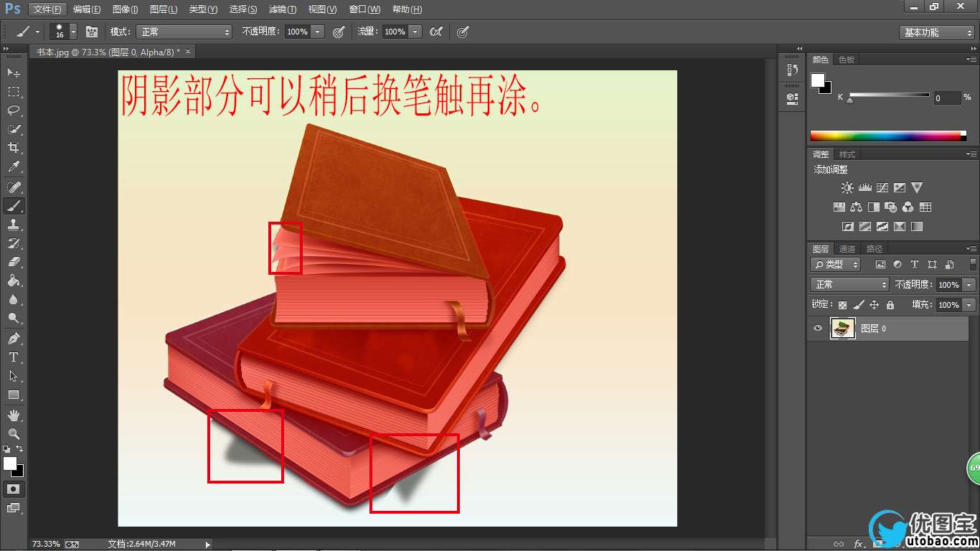Open the Brush panel toggle icon
The width and height of the screenshot is (980, 551).
coord(92,32)
